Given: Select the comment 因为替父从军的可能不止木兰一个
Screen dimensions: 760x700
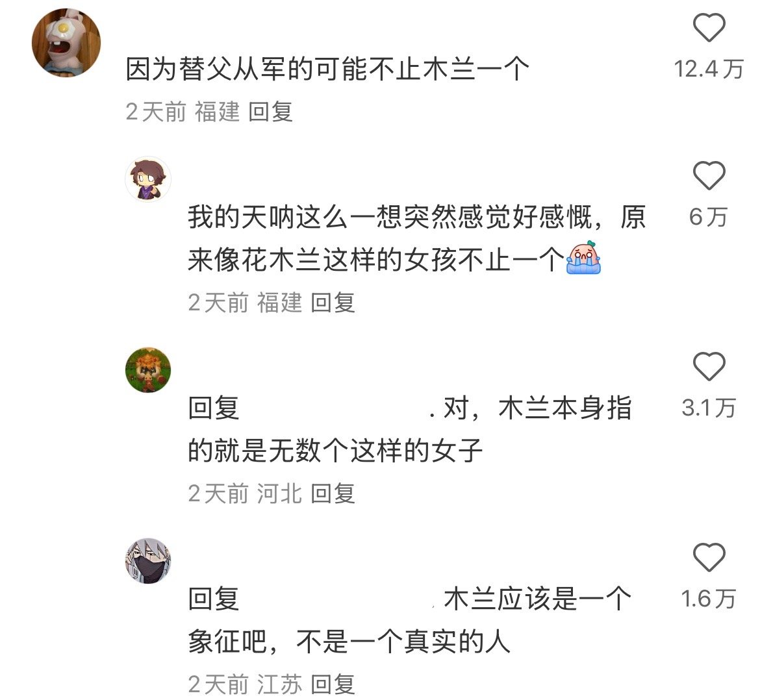Looking at the screenshot, I should click(x=327, y=69).
